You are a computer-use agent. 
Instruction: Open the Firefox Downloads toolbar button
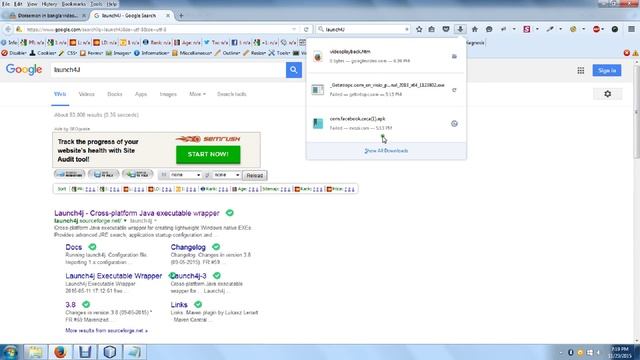pos(460,29)
